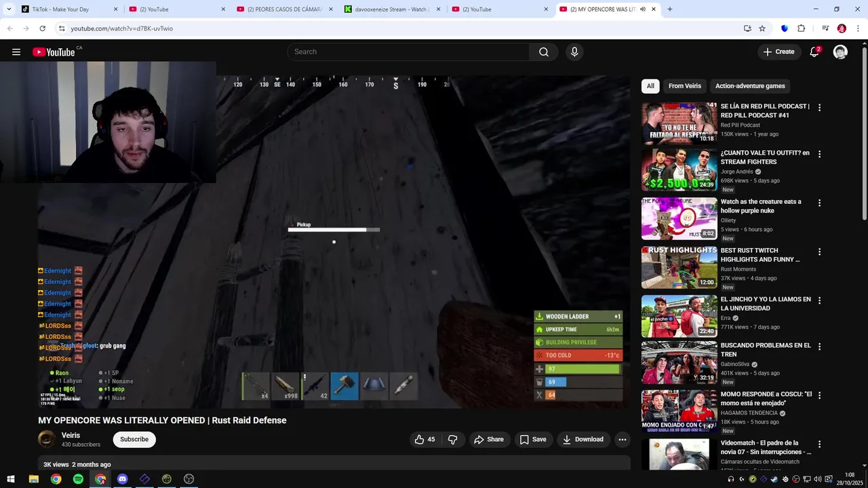Open the notifications bell
The width and height of the screenshot is (868, 488).
[x=814, y=52]
